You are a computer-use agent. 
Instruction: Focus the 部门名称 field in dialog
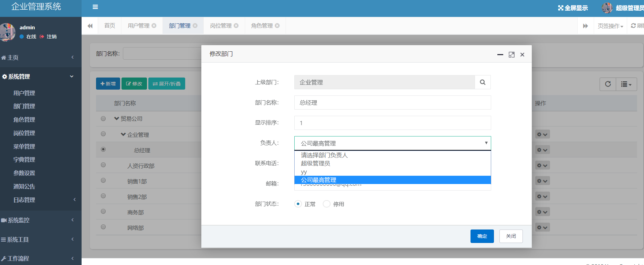(x=392, y=103)
